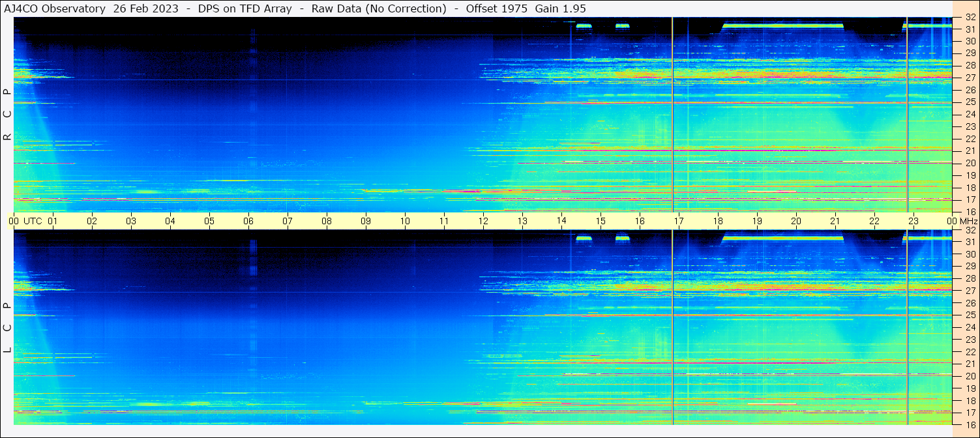This screenshot has width=980, height=438.
Task: Click the DPS on TFD Array label
Action: (x=245, y=8)
